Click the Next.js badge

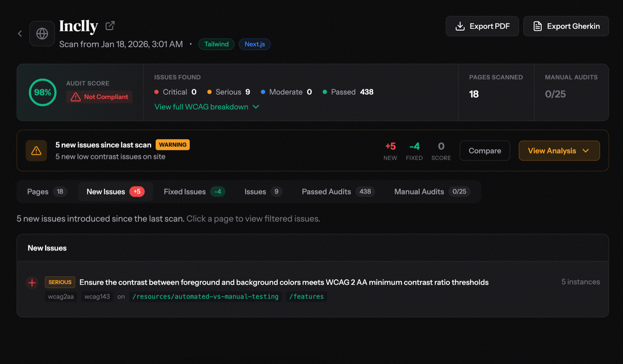click(254, 44)
